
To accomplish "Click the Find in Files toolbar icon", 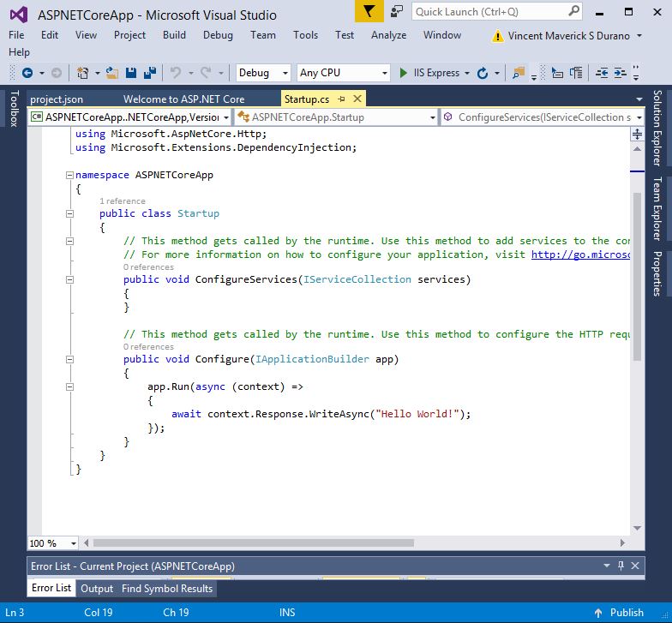I will tap(519, 73).
